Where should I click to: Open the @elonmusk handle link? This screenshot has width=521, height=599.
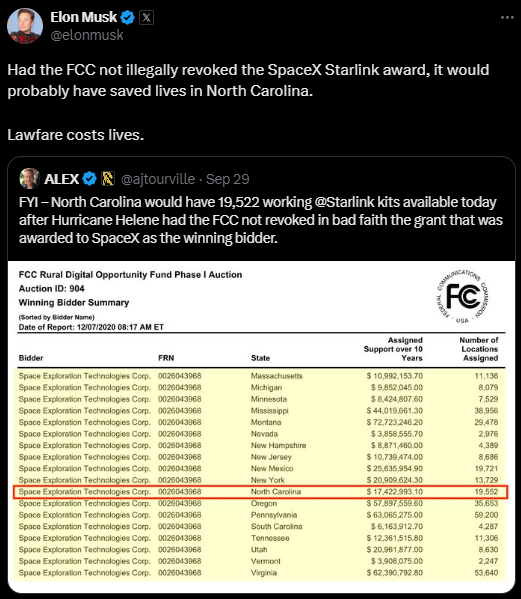click(x=87, y=35)
